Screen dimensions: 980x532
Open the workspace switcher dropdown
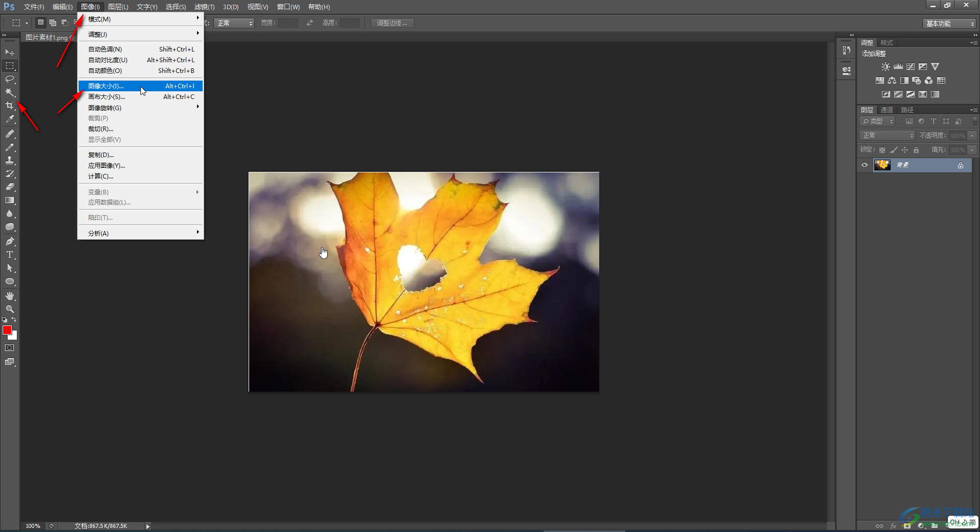click(949, 23)
